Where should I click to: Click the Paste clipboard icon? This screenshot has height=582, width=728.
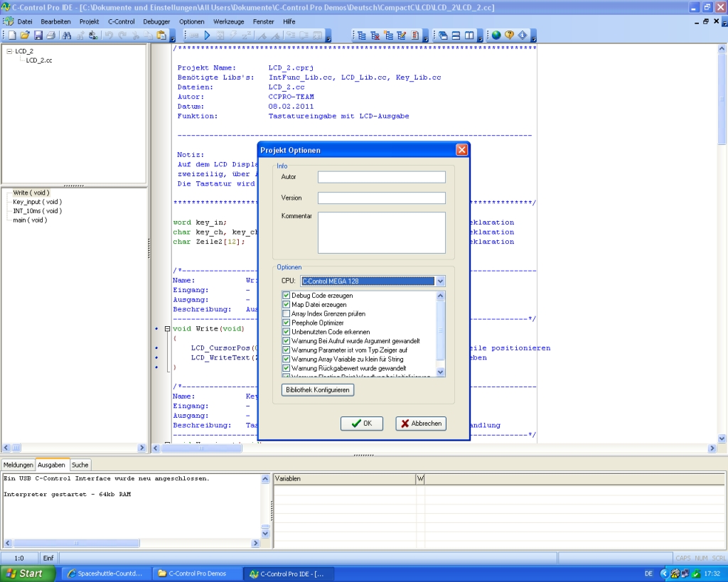161,36
